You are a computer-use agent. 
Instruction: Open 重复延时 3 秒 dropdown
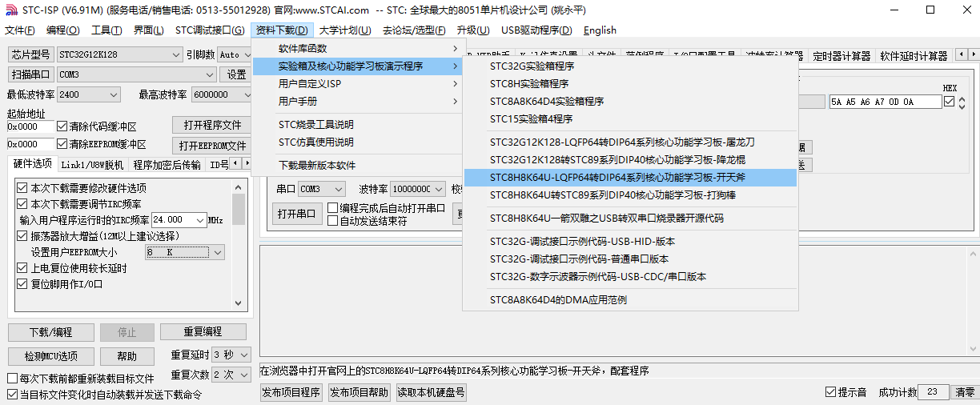pos(232,355)
